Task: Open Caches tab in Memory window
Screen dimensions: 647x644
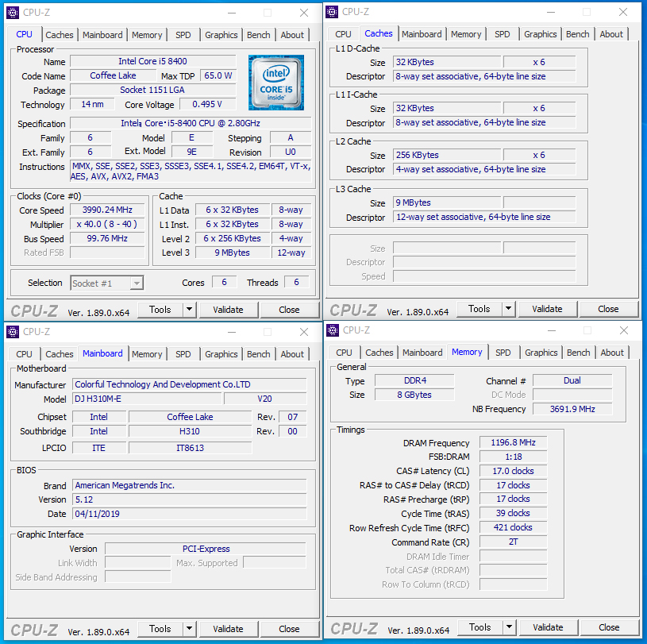Action: [x=379, y=353]
